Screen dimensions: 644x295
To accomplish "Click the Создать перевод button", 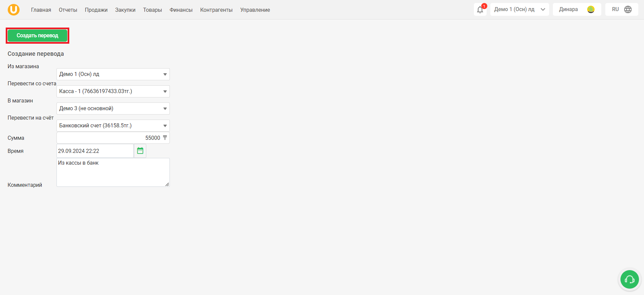I will 37,35.
